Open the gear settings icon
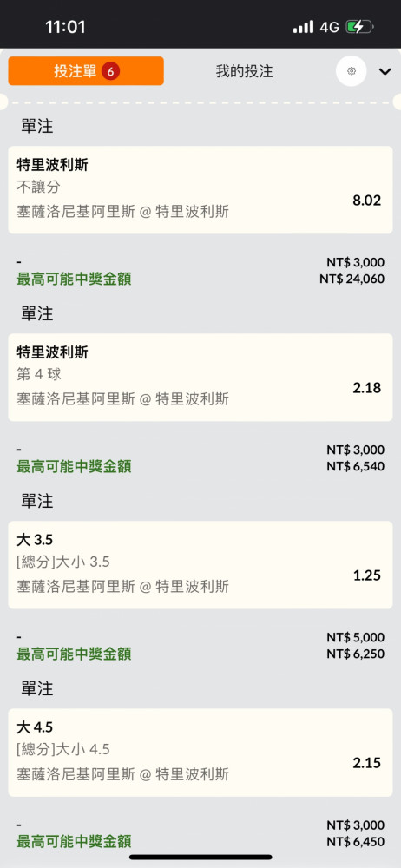The image size is (401, 868). pos(352,71)
